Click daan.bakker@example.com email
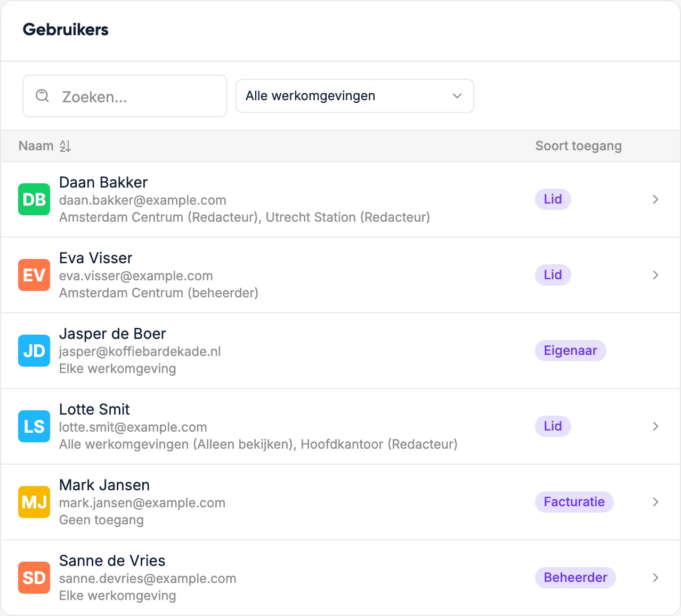681x616 pixels. point(143,200)
